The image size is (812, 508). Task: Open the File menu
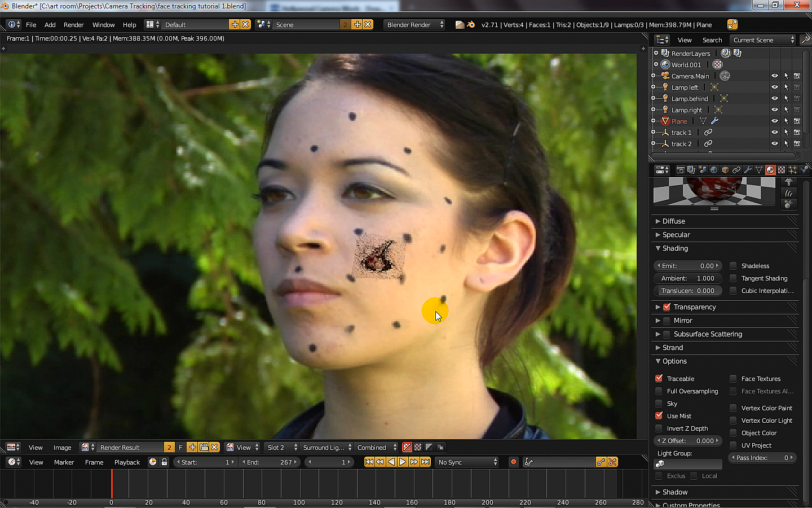(31, 25)
